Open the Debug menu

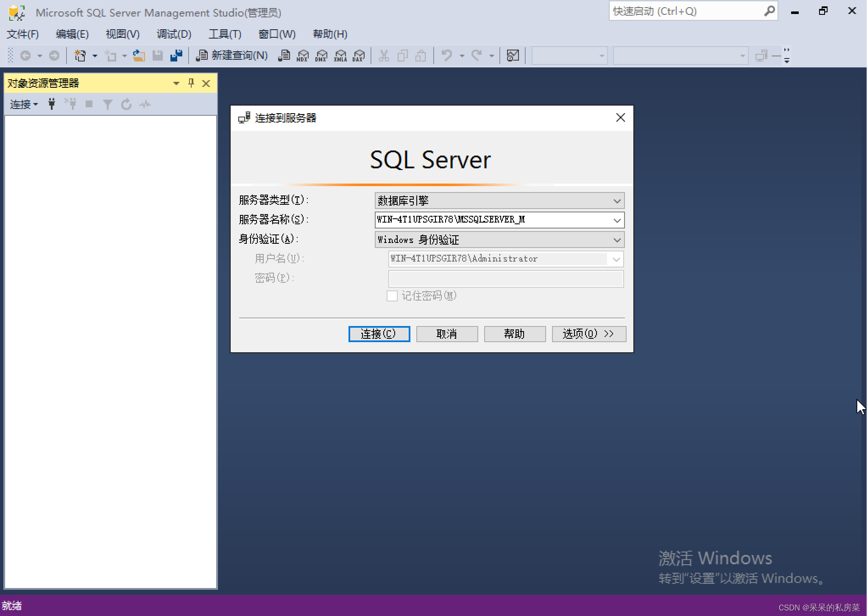click(174, 34)
